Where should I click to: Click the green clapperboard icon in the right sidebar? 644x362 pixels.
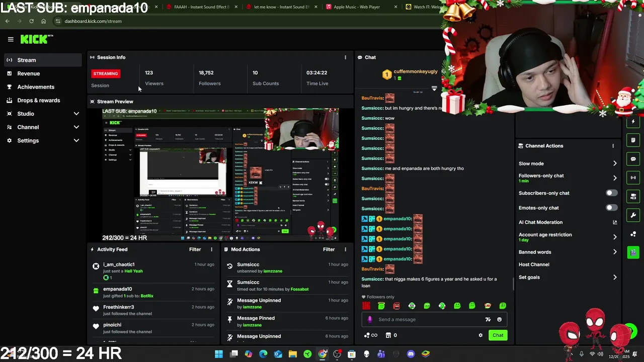[x=633, y=252]
